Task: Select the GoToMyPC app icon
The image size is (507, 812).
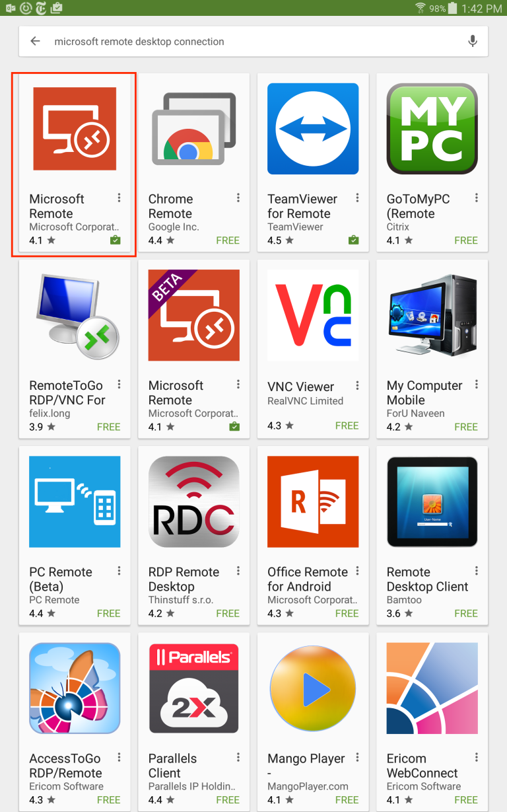Action: [x=432, y=129]
